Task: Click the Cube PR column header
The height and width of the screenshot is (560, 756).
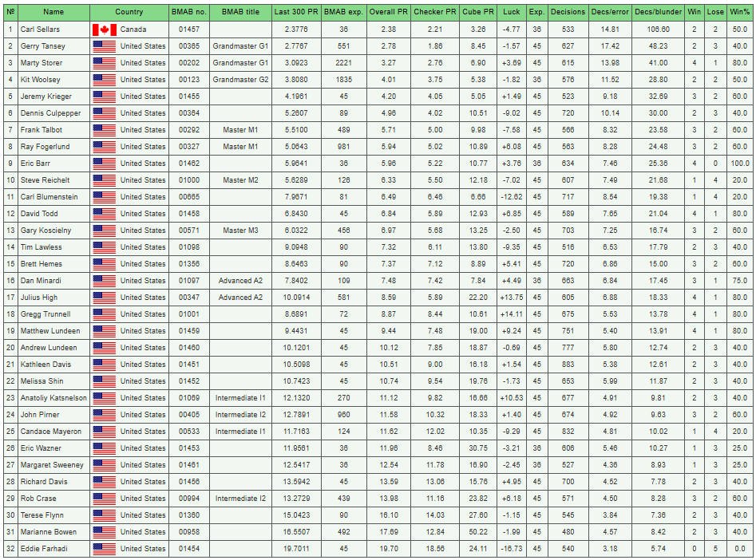Action: click(x=478, y=12)
